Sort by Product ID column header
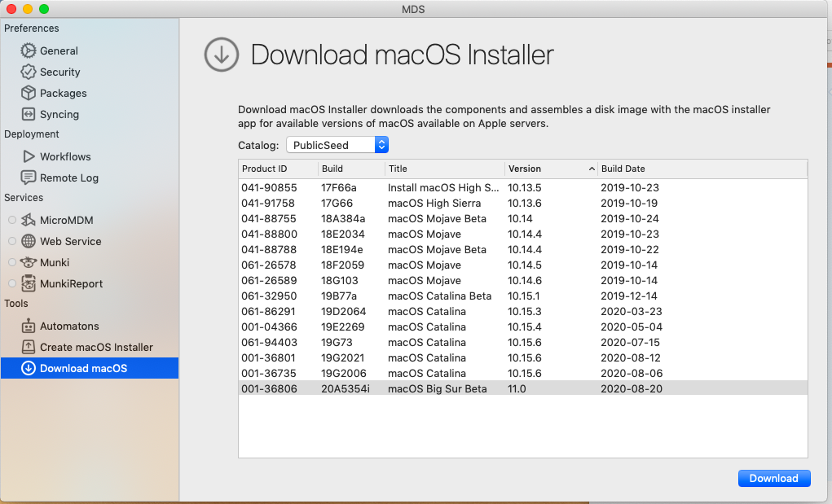 pos(278,169)
